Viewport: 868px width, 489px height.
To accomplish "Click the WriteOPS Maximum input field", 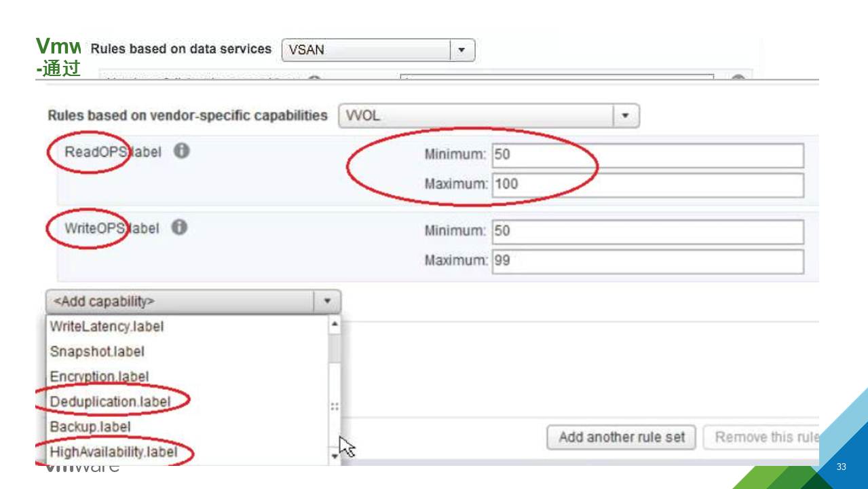I will coord(647,261).
